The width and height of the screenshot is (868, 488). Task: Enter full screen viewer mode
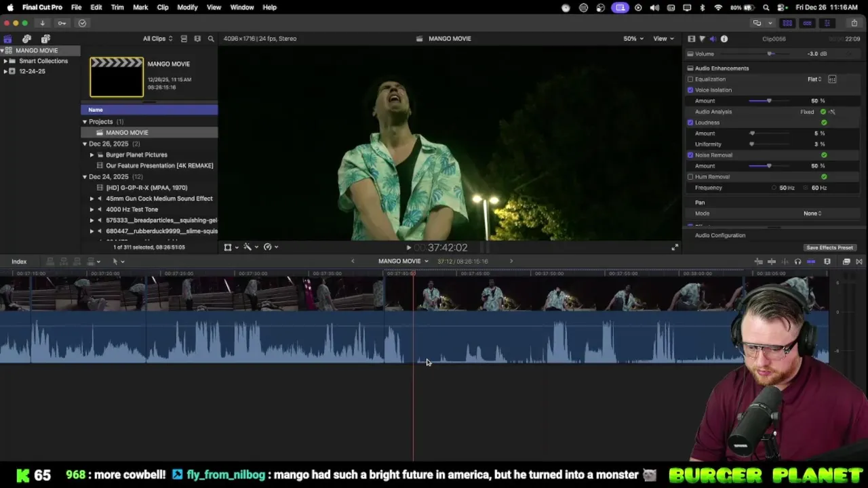pyautogui.click(x=674, y=247)
